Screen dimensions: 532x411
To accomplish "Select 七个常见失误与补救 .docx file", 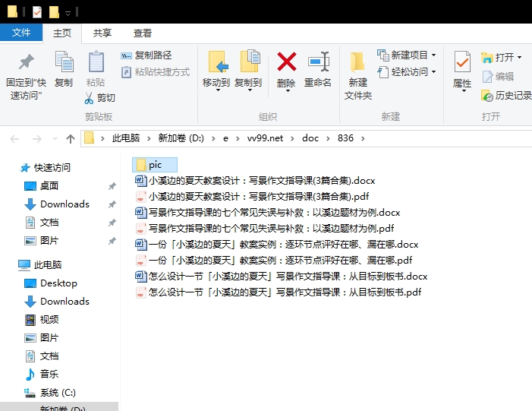I will 268,212.
